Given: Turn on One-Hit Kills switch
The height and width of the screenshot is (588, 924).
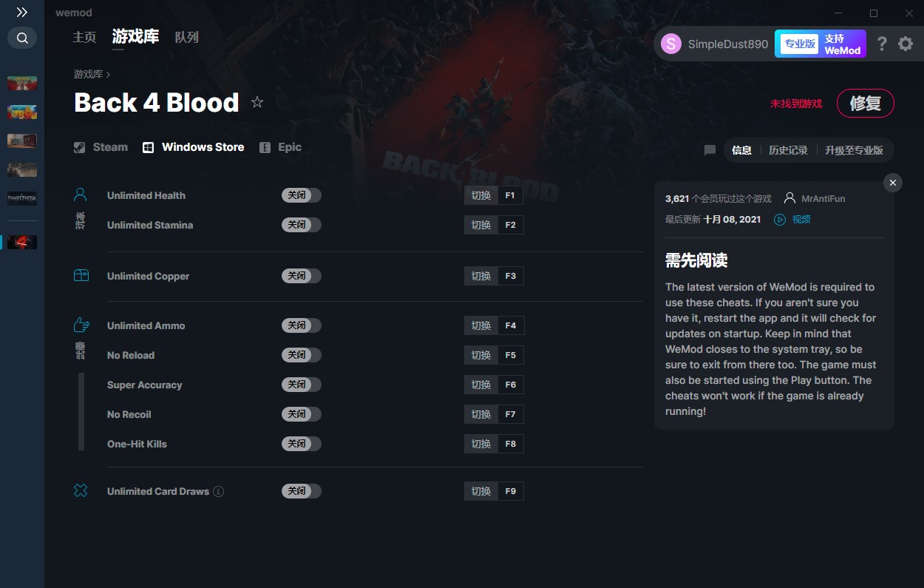Looking at the screenshot, I should (302, 444).
